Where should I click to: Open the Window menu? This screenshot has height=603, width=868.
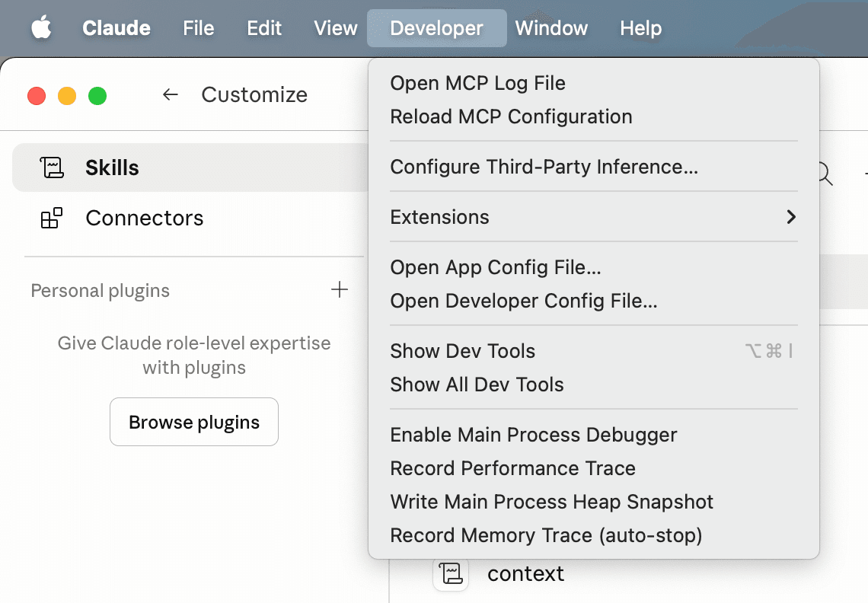click(x=551, y=27)
